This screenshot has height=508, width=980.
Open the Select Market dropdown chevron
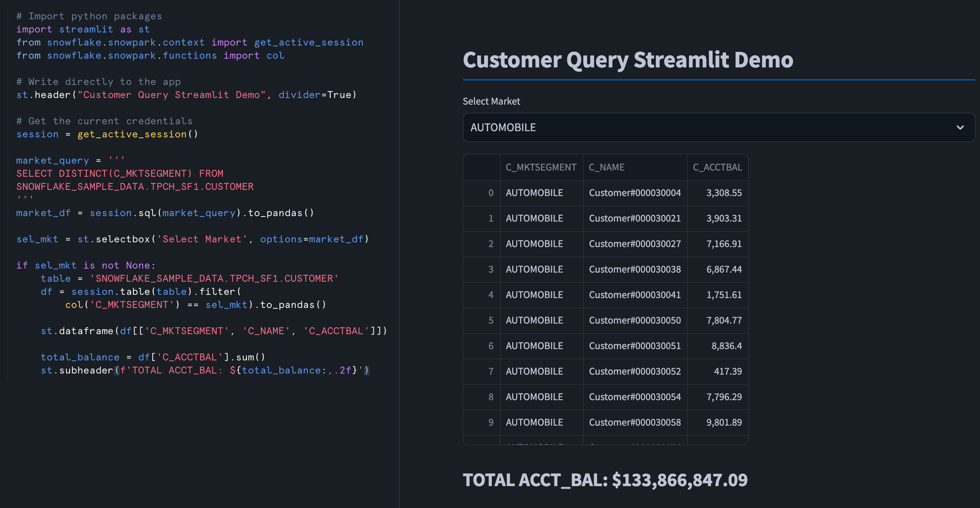click(x=960, y=128)
